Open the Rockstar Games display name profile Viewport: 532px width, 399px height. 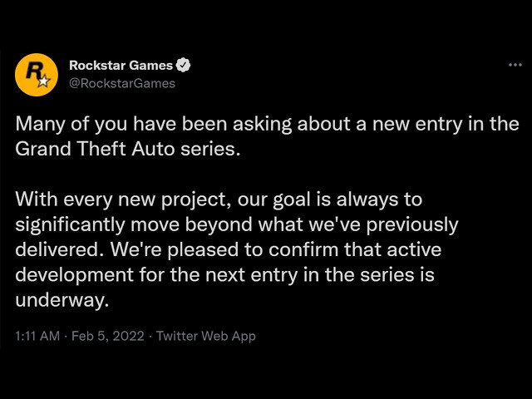[x=121, y=66]
